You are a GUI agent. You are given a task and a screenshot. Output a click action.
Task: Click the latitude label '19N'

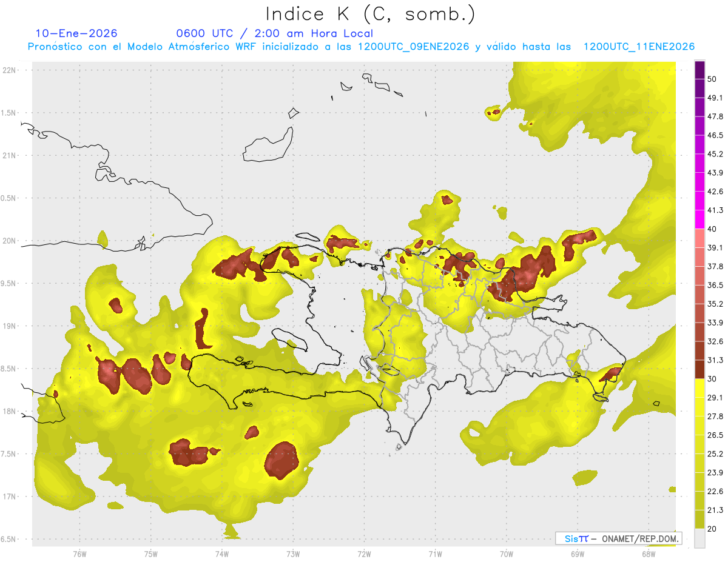[8, 326]
